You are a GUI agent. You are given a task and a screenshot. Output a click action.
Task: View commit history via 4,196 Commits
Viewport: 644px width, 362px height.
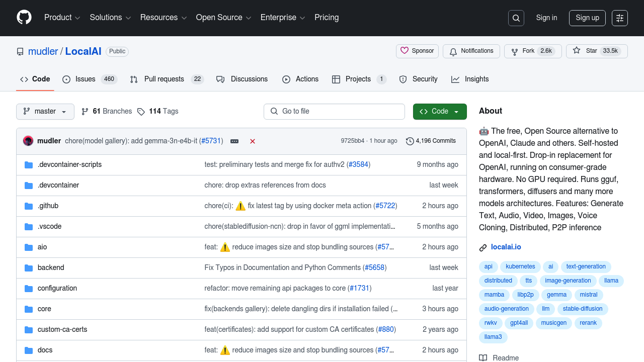tap(431, 141)
